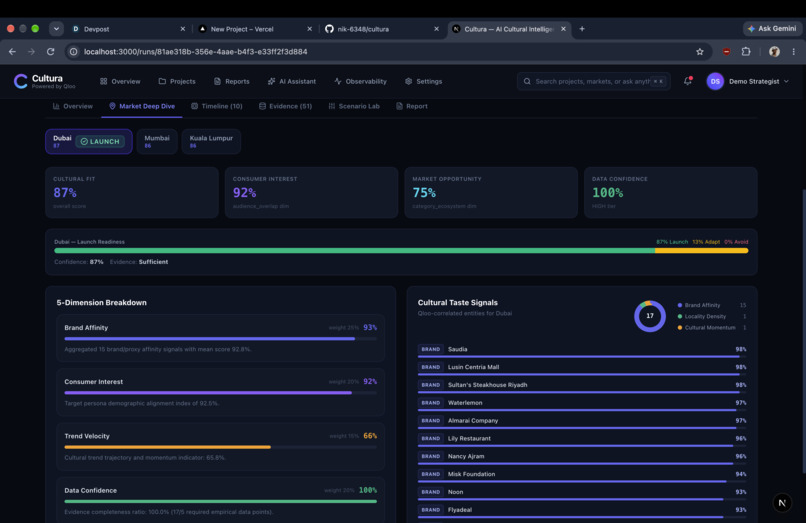Open Reports in the navigation
Screen dimensions: 806x523
coord(231,81)
